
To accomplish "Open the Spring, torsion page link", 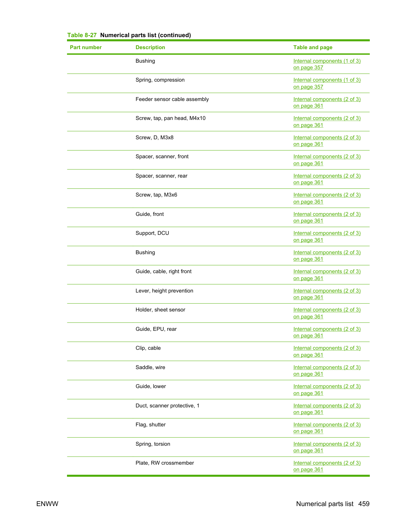I will [327, 447].
